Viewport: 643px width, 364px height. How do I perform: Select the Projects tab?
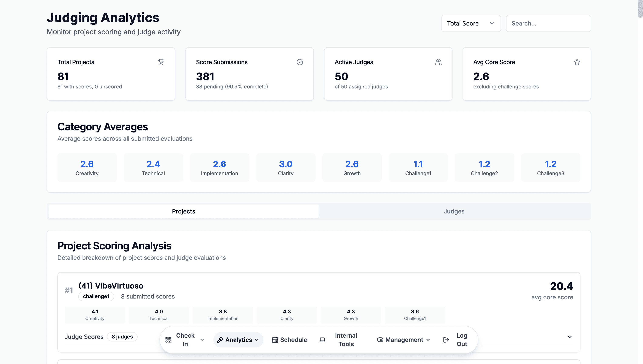pyautogui.click(x=184, y=211)
